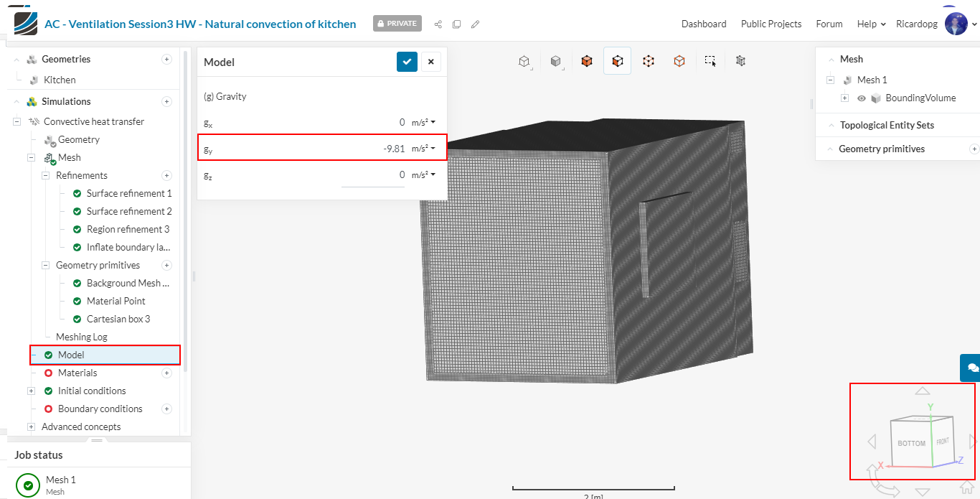The height and width of the screenshot is (499, 980).
Task: Click the PRIVATE project badge
Action: [397, 24]
